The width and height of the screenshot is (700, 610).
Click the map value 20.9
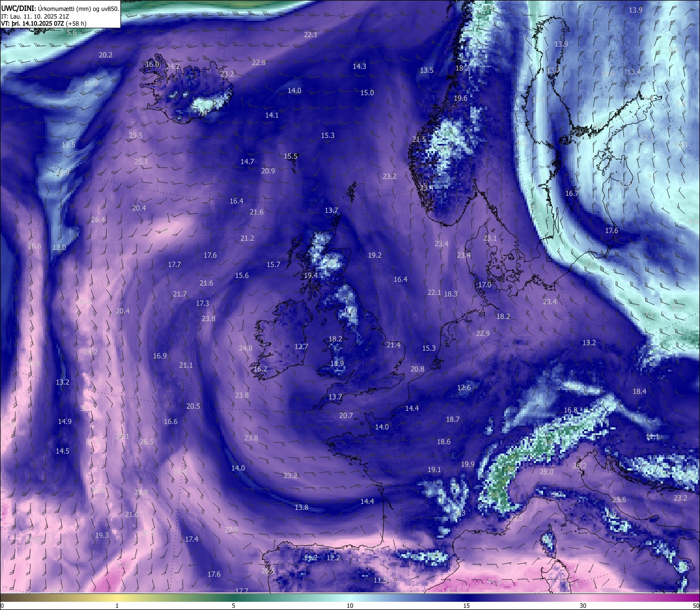click(x=268, y=171)
